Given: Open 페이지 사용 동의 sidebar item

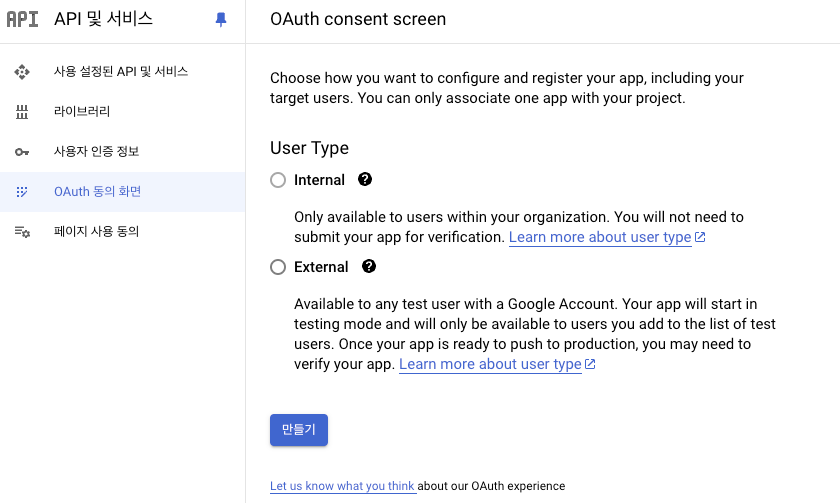Looking at the screenshot, I should click(x=123, y=231).
